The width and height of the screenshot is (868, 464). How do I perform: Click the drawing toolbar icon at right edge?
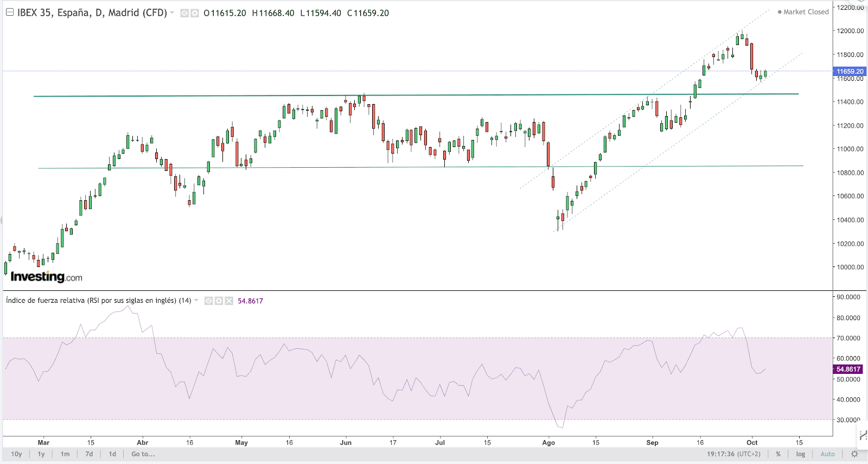tap(862, 435)
